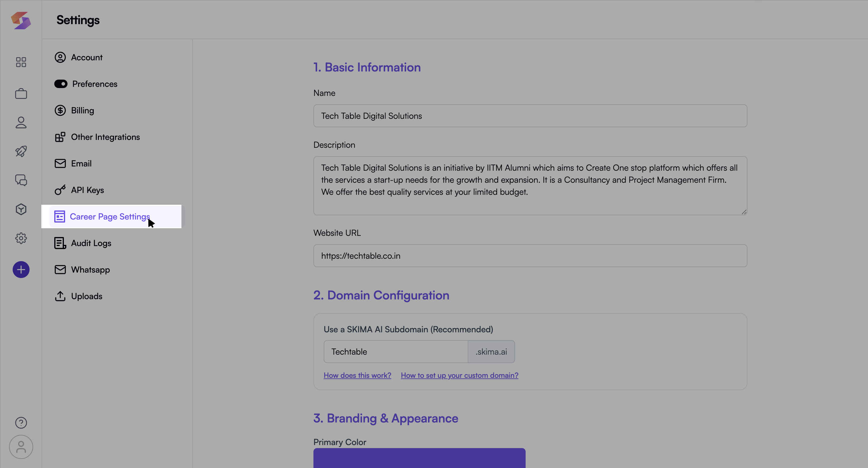Click the 'Branding & Appearance' heading
Image resolution: width=868 pixels, height=468 pixels.
[x=385, y=418]
